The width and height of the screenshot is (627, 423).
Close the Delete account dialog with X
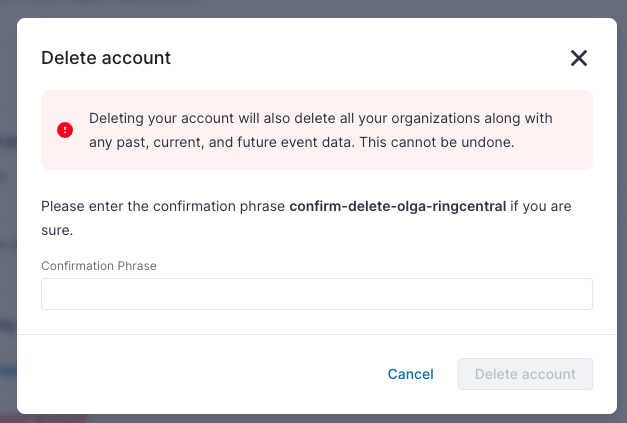(x=579, y=58)
